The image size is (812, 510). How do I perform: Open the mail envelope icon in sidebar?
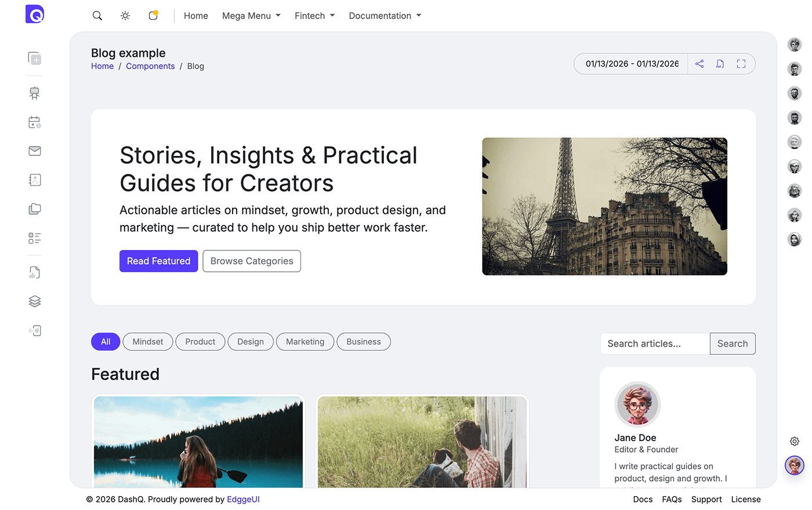click(35, 151)
